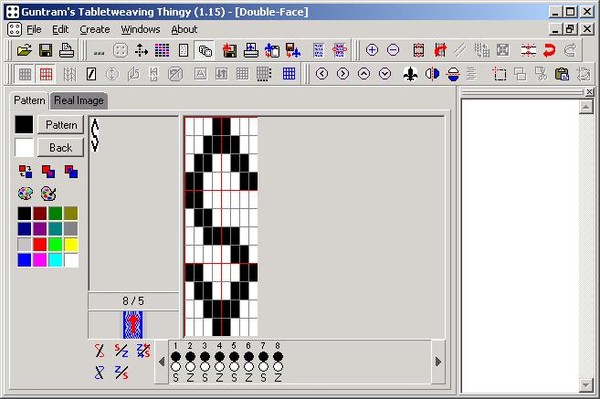Screen dimensions: 600x399
Task: Toggle the black circle of tablet 1
Action: pyautogui.click(x=176, y=357)
